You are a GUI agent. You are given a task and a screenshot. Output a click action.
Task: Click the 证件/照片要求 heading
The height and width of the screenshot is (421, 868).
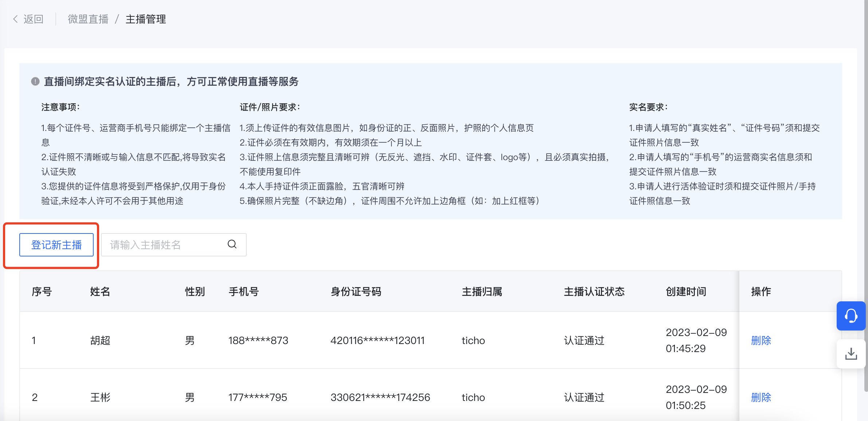[270, 107]
